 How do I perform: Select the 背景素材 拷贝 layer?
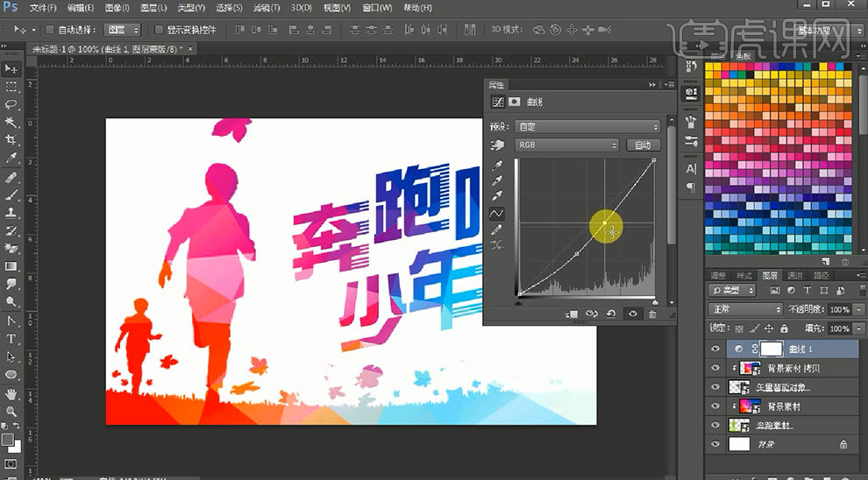(793, 369)
